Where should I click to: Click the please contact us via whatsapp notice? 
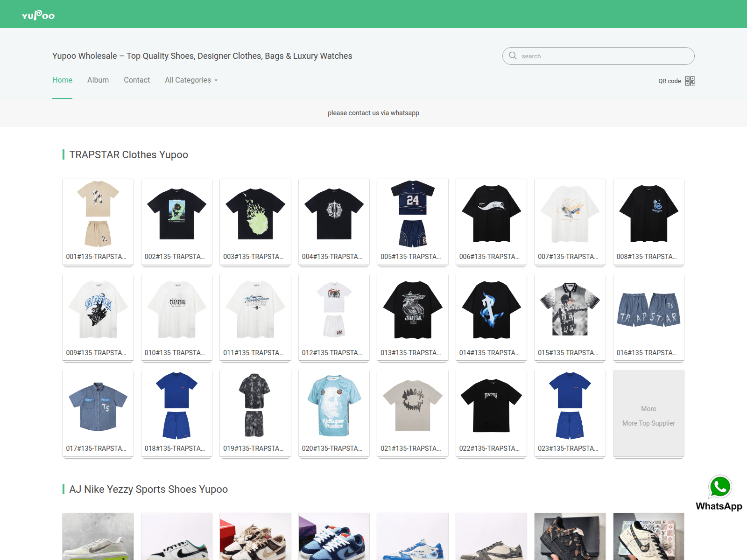click(373, 113)
